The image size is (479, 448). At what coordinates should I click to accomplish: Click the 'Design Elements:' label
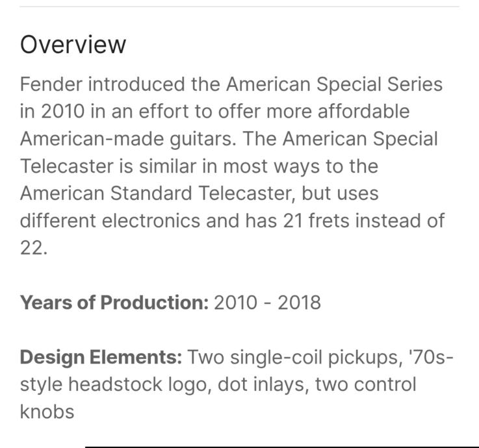[101, 357]
